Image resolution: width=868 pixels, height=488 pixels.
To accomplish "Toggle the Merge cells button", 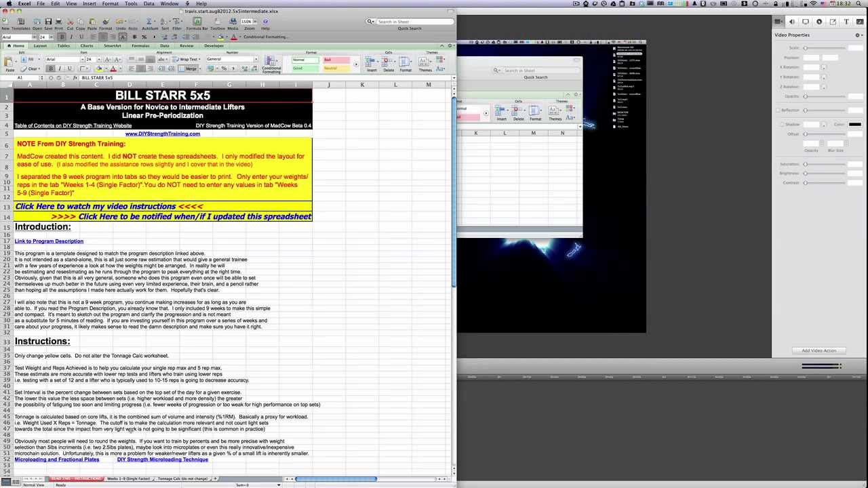I will click(188, 68).
